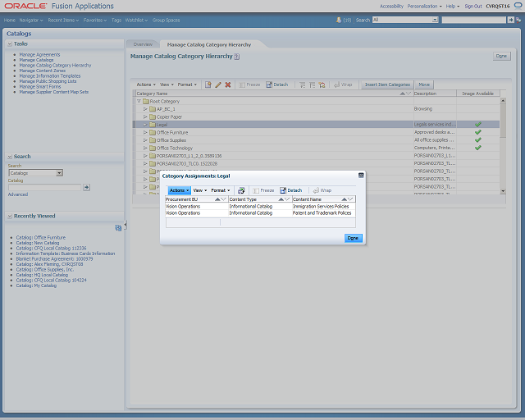525x420 pixels.
Task: Open the Manage Smart Forms task link
Action: tap(40, 87)
